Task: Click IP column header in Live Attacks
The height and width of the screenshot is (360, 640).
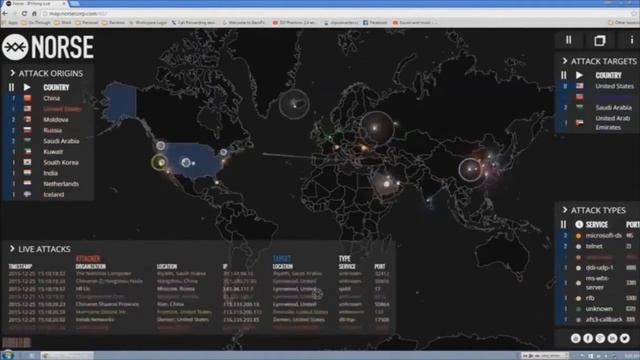Action: (x=225, y=266)
